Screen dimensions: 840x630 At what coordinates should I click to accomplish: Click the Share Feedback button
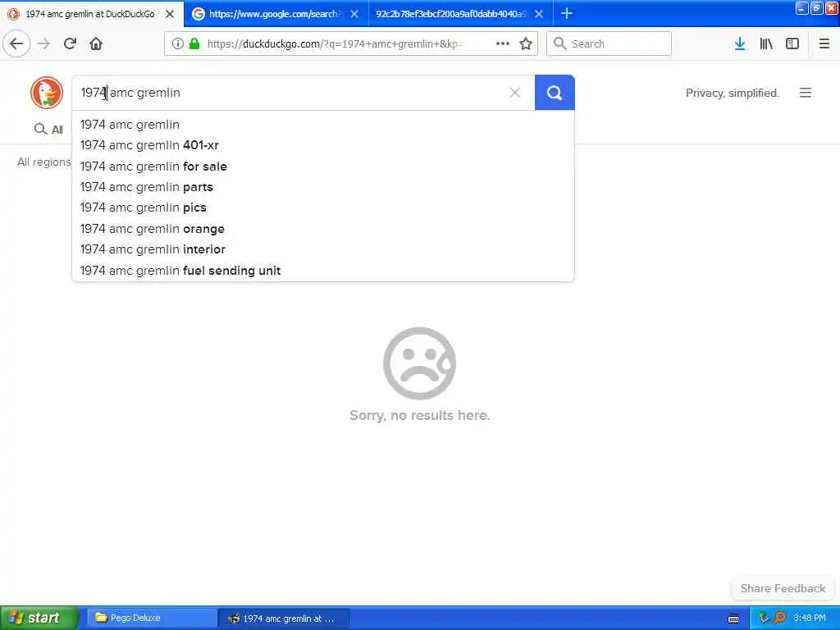point(783,588)
